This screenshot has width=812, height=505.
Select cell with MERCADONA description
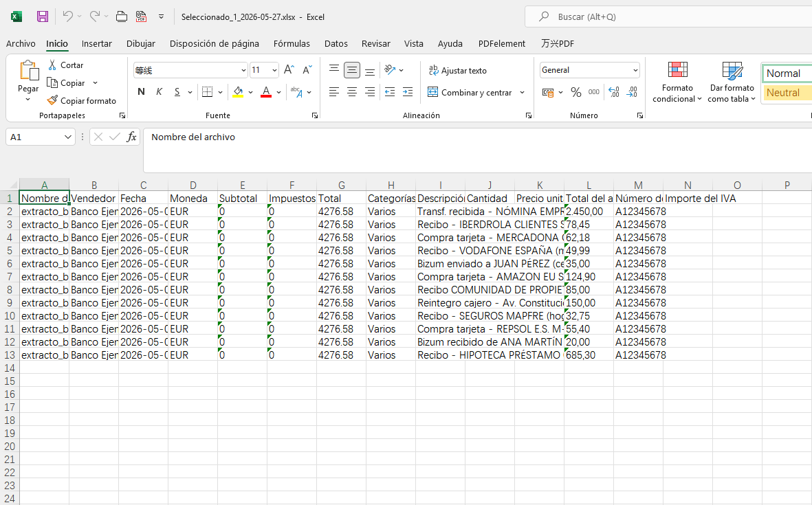(440, 238)
